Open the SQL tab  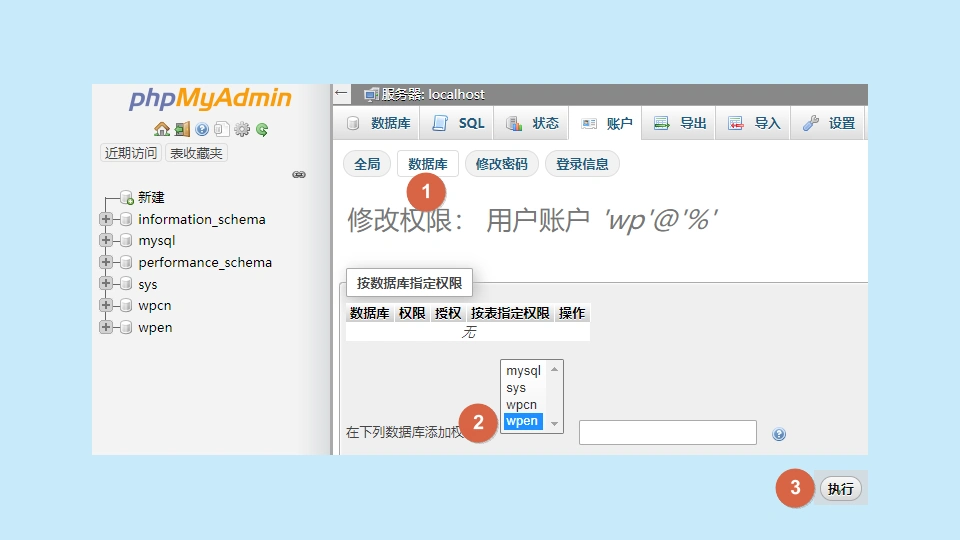(459, 123)
